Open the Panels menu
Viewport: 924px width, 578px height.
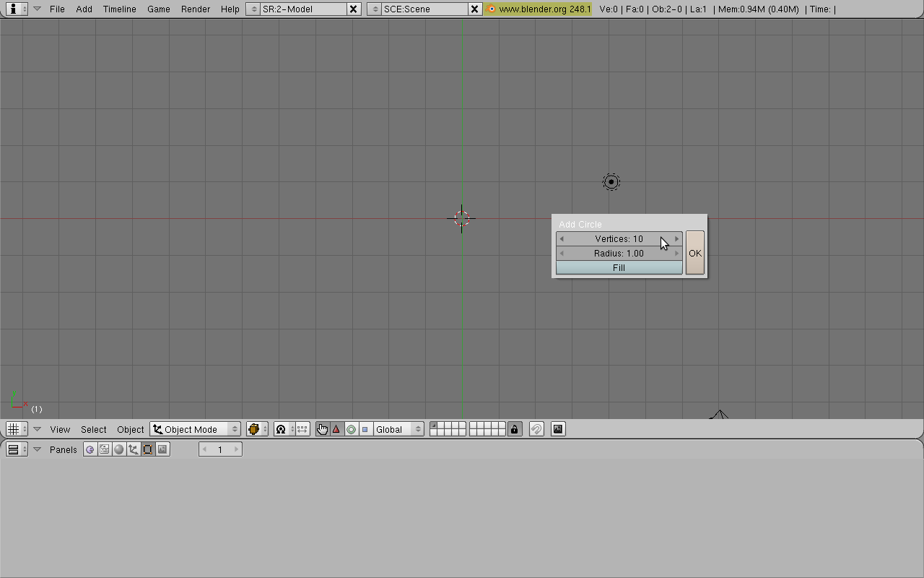click(x=64, y=449)
